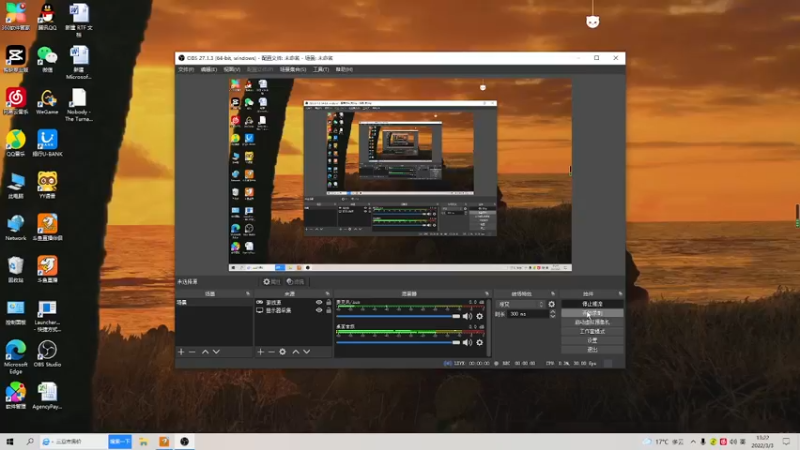Open source Filters button above docks
The width and height of the screenshot is (800, 450).
295,282
